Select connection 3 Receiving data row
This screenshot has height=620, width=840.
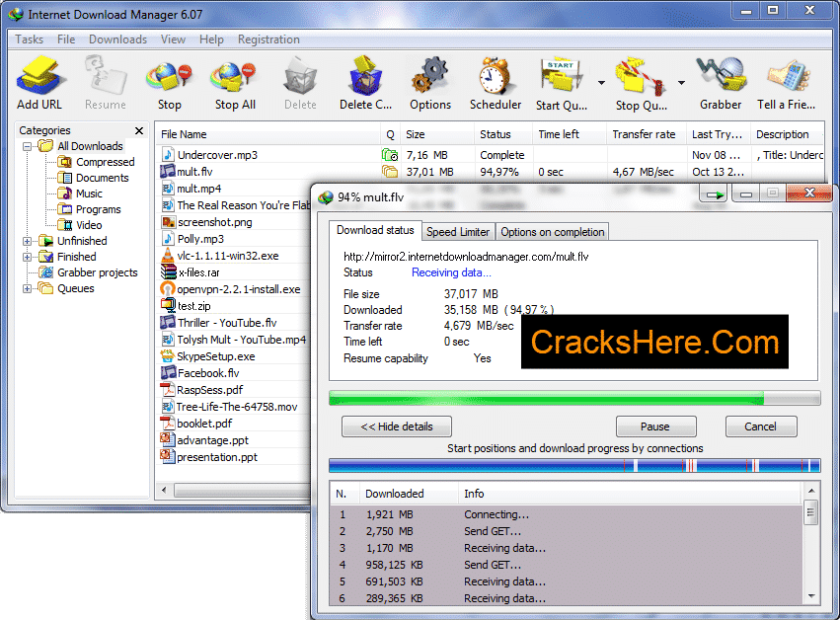(567, 548)
